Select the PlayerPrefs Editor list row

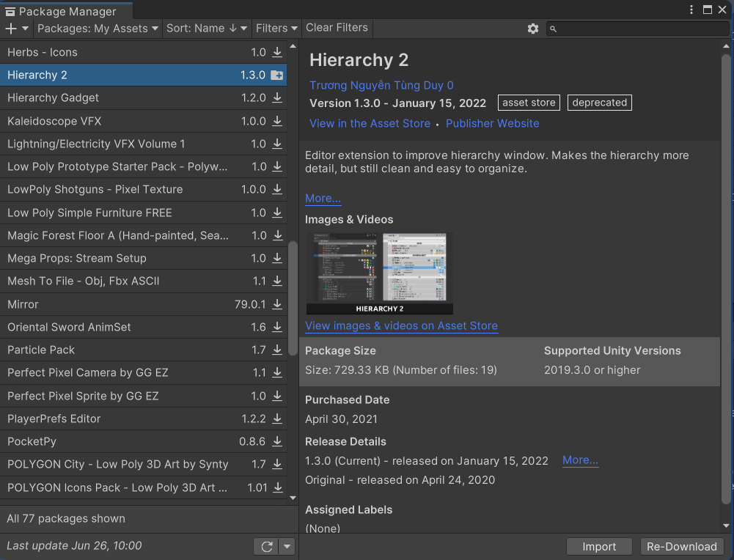coord(143,419)
